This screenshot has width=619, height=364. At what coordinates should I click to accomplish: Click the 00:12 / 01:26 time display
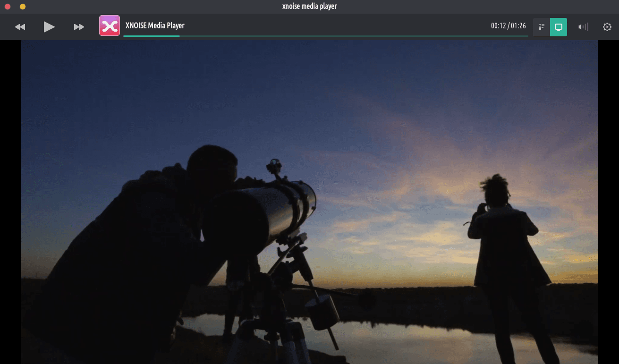(508, 25)
